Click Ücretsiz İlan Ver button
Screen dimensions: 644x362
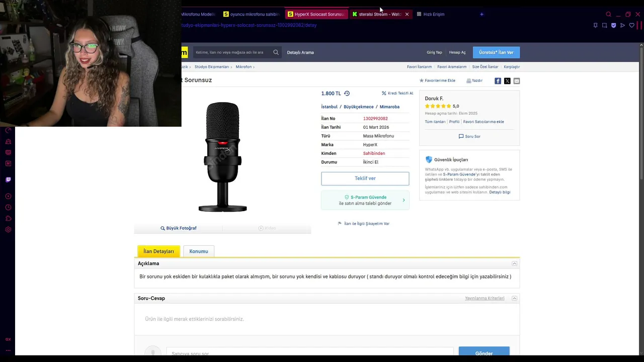click(496, 52)
